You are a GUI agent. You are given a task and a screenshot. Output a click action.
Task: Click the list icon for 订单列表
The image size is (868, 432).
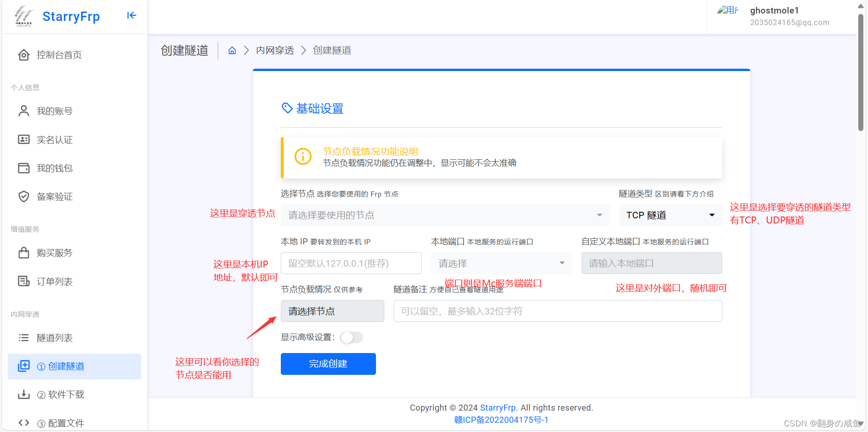pyautogui.click(x=24, y=281)
